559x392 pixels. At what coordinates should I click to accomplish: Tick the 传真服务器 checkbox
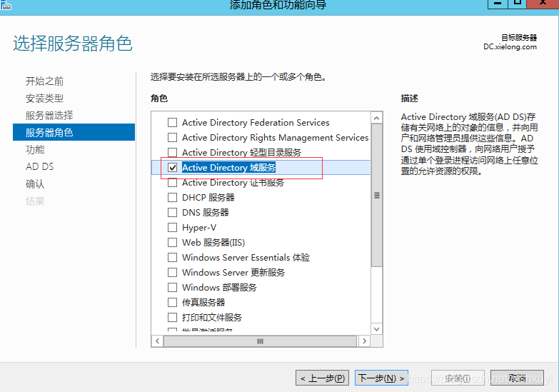[x=172, y=302]
